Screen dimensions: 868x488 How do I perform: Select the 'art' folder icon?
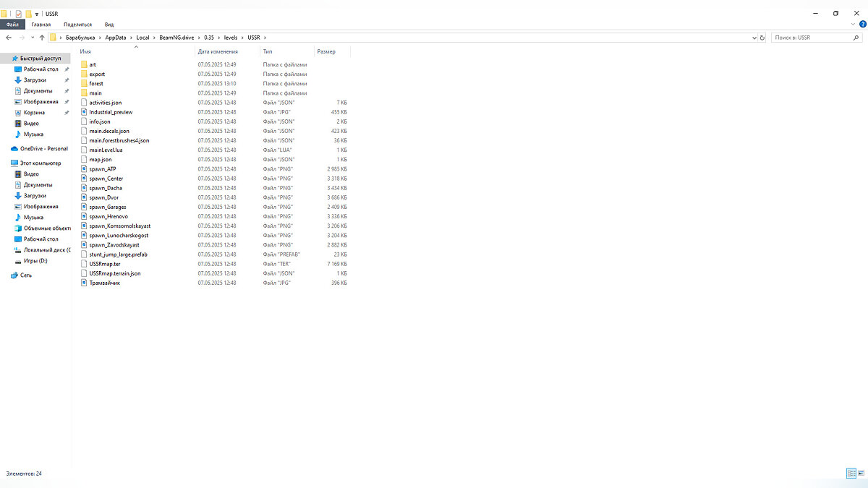pyautogui.click(x=84, y=65)
